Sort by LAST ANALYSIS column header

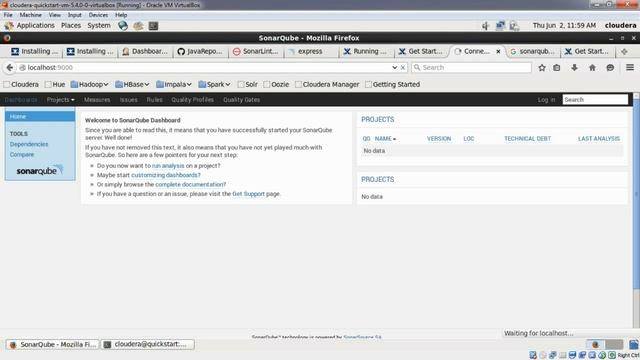pyautogui.click(x=599, y=139)
